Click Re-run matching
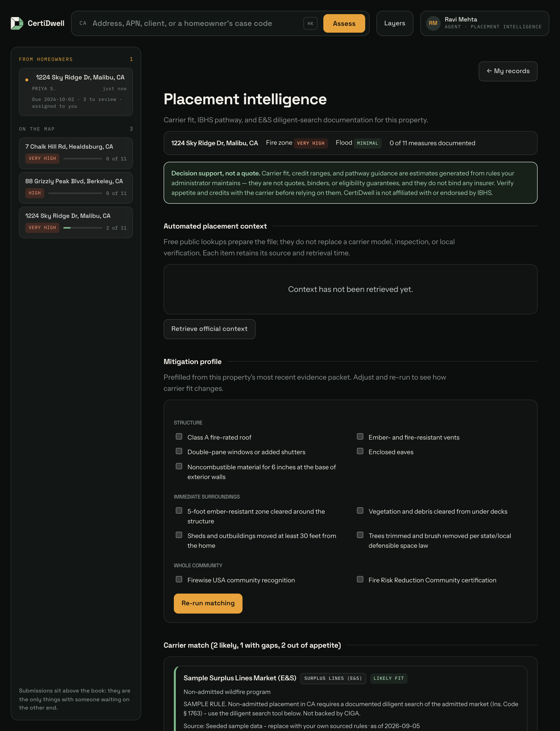Image resolution: width=560 pixels, height=731 pixels. pyautogui.click(x=208, y=603)
